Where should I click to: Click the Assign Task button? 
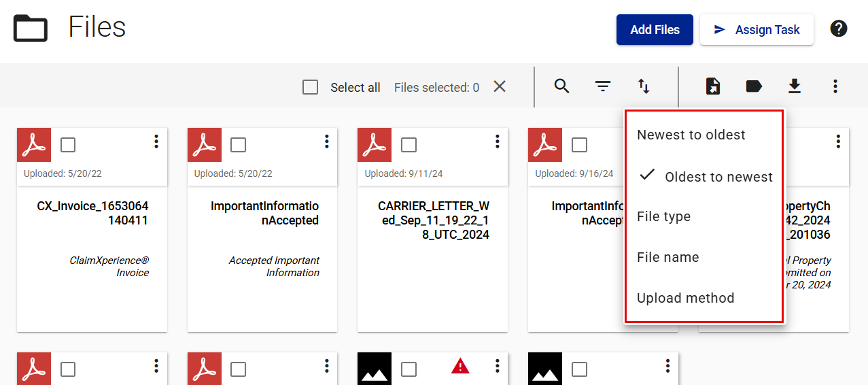tap(757, 30)
